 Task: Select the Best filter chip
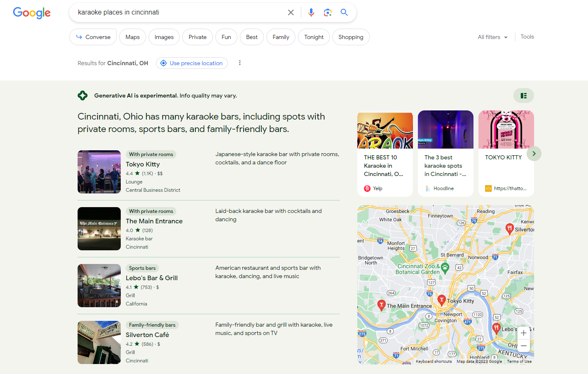[252, 37]
